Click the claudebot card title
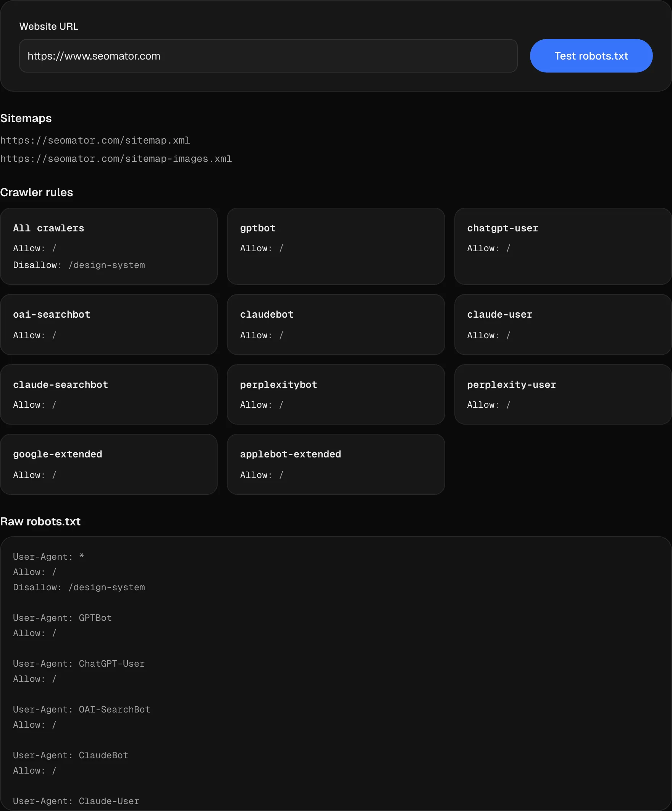Image resolution: width=672 pixels, height=811 pixels. tap(267, 314)
